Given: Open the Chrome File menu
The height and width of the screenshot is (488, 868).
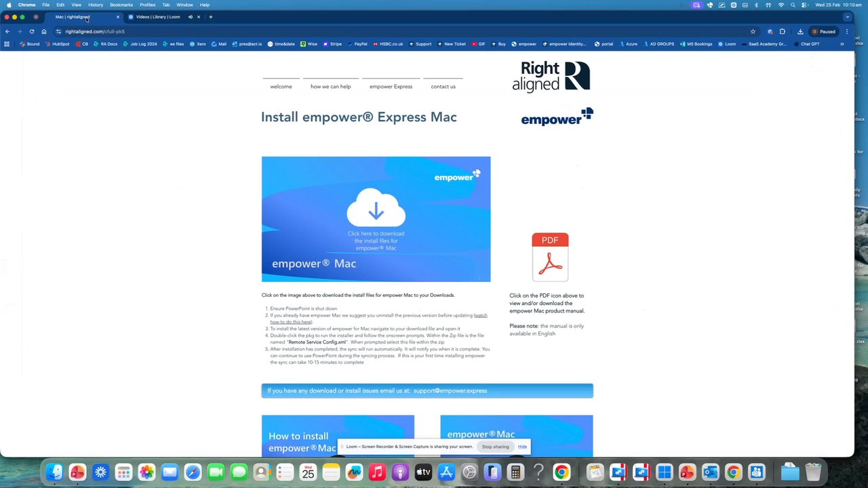Looking at the screenshot, I should tap(45, 5).
